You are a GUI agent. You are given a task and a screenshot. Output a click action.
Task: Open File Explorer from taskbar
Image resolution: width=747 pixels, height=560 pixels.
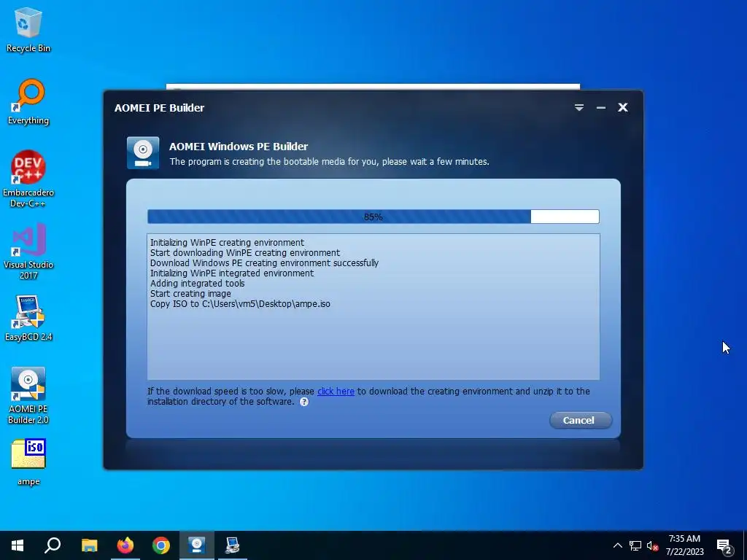[x=89, y=545]
